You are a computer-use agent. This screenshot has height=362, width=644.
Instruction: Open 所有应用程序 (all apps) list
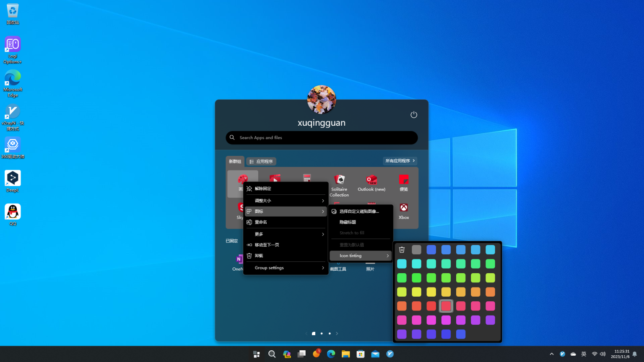point(400,161)
